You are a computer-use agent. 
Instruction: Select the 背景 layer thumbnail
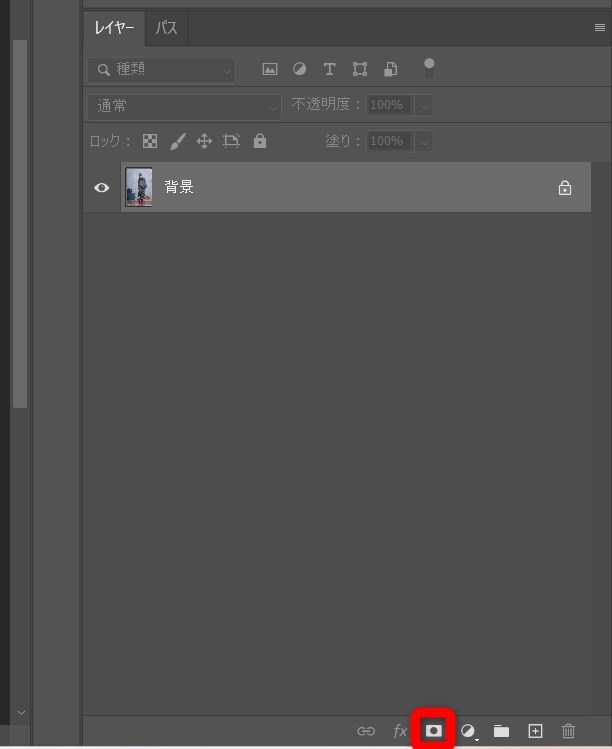tap(139, 187)
